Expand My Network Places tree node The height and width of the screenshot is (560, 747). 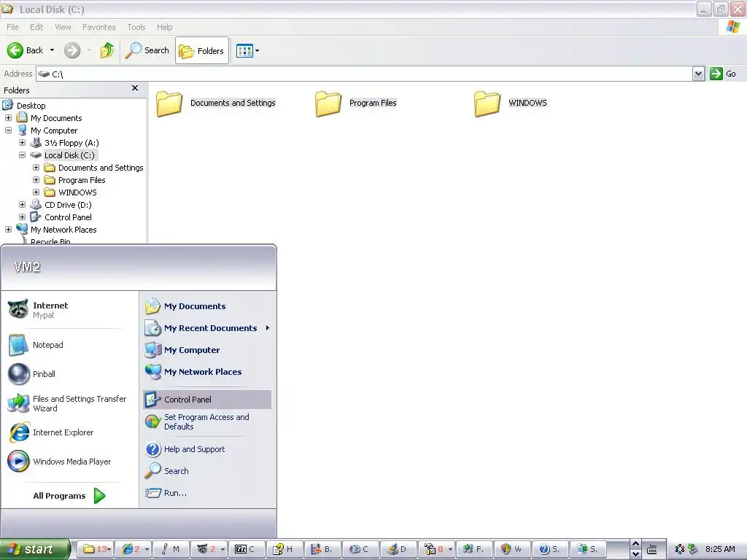tap(8, 229)
